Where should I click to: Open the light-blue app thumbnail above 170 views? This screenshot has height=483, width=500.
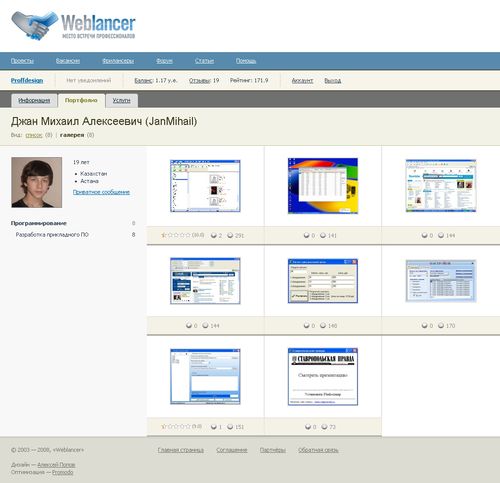(x=441, y=281)
